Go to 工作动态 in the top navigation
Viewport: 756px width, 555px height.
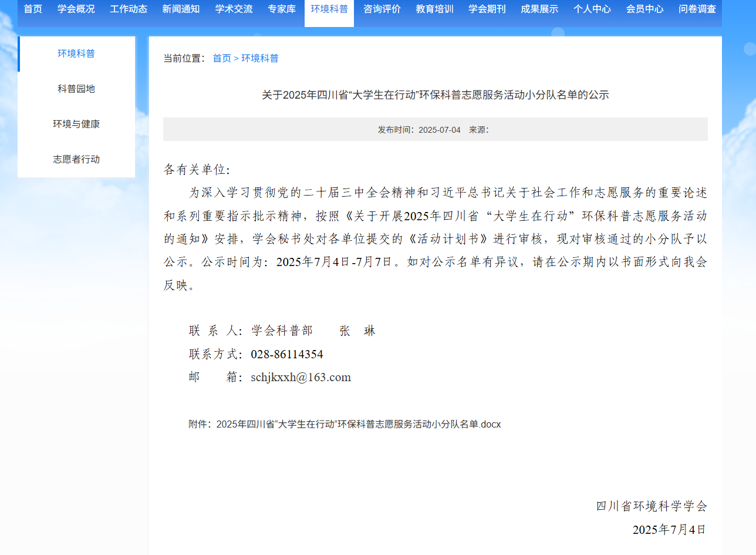coord(129,9)
